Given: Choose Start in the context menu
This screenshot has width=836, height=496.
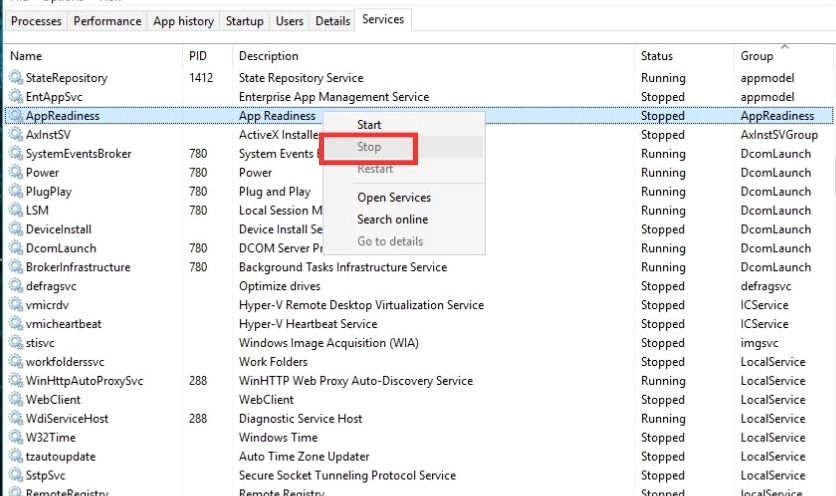Looking at the screenshot, I should [404, 125].
